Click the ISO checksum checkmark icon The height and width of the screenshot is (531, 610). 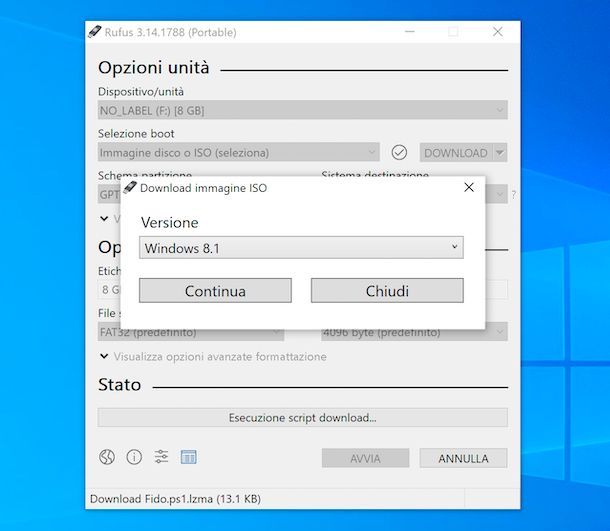[399, 152]
